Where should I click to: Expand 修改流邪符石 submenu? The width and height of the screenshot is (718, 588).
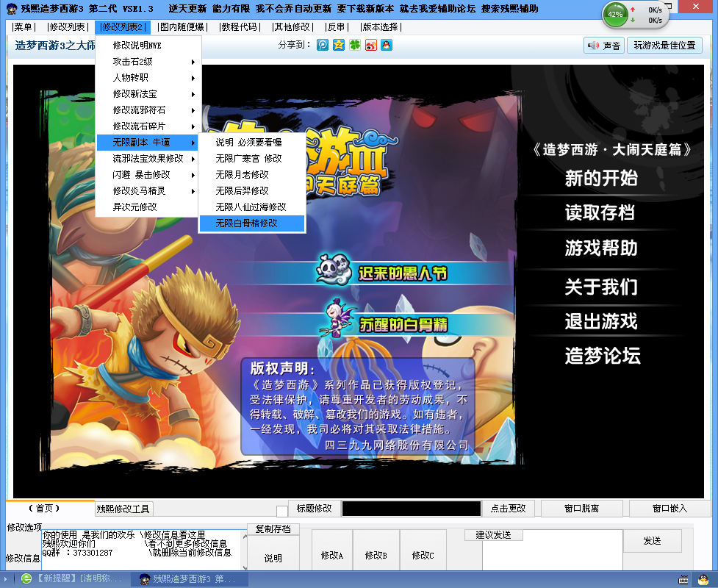point(149,110)
